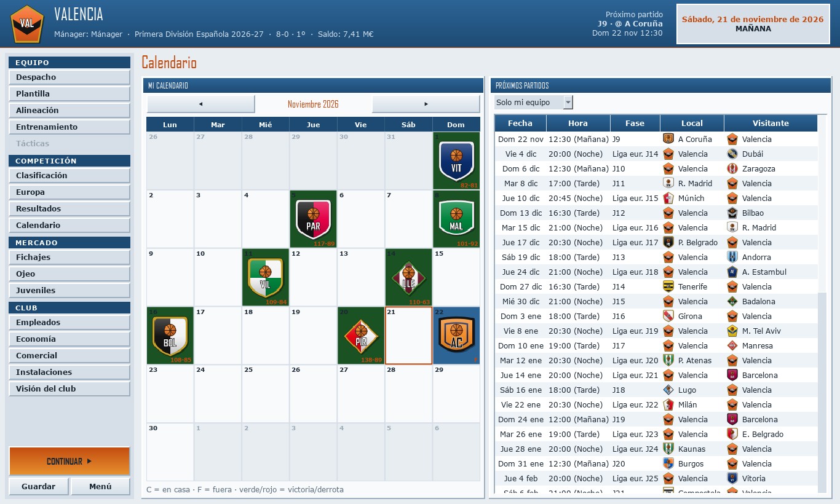This screenshot has width=840, height=504.
Task: Open the Fichajes market page
Action: [x=69, y=257]
